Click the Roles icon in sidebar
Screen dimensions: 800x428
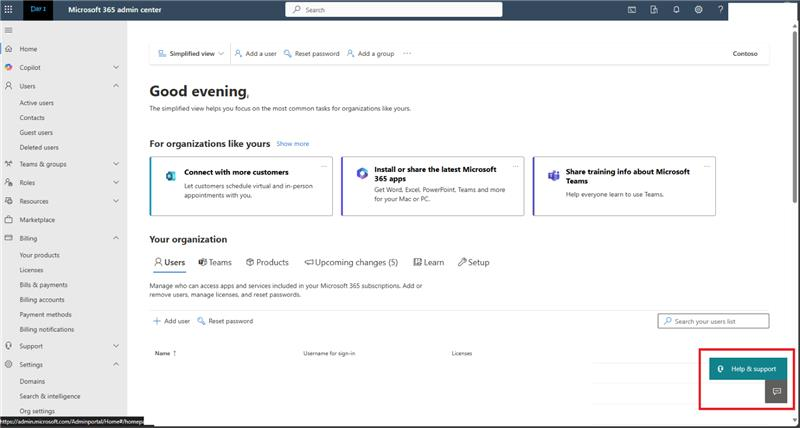coord(9,183)
